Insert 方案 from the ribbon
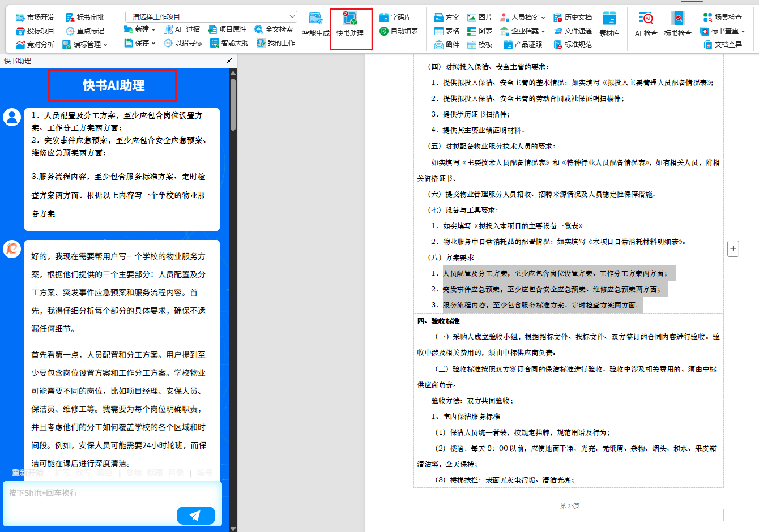759x532 pixels. (447, 17)
